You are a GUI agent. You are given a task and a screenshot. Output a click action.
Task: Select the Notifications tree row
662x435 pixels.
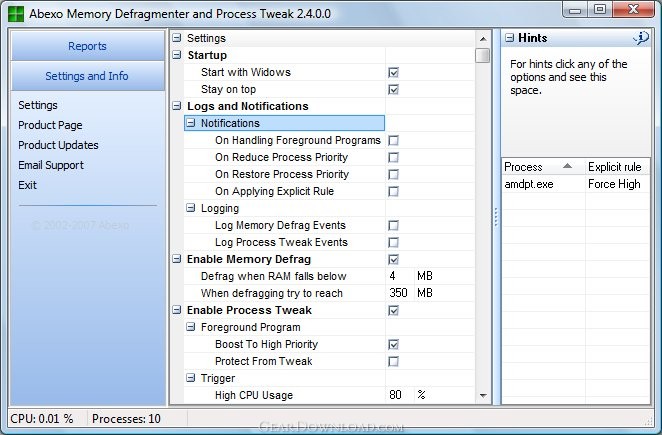284,123
